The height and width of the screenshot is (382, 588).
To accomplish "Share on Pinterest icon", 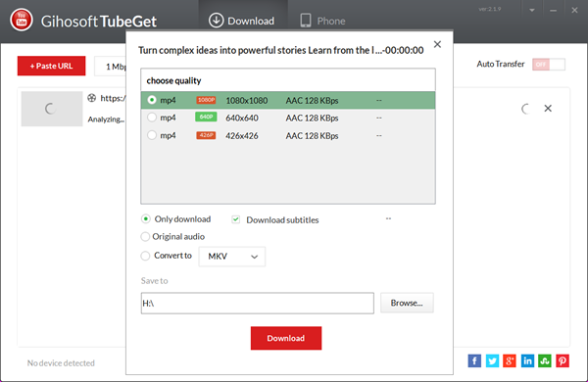I will (x=563, y=361).
